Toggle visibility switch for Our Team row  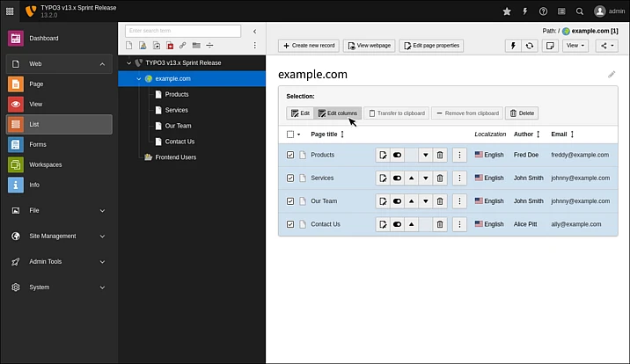[x=398, y=200]
